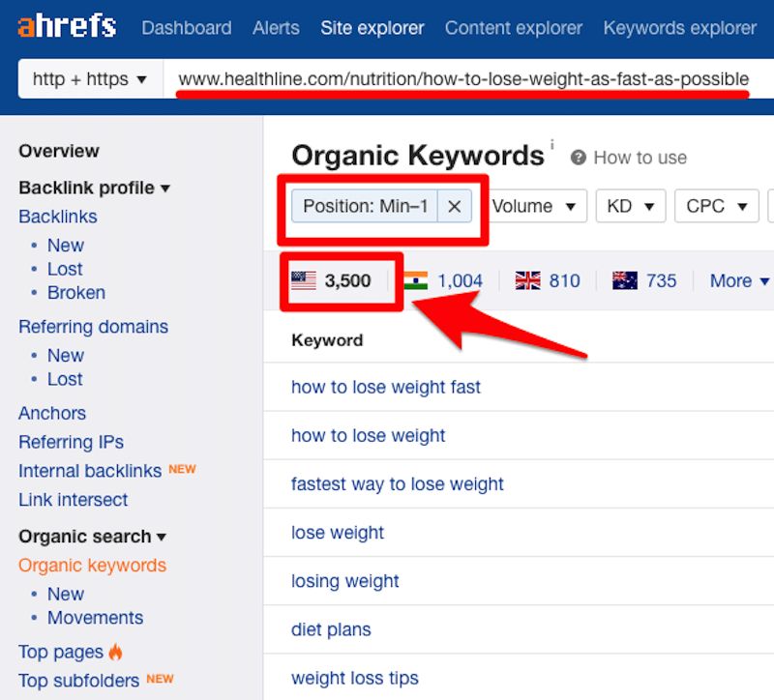Collapse the Organic search section

[92, 537]
